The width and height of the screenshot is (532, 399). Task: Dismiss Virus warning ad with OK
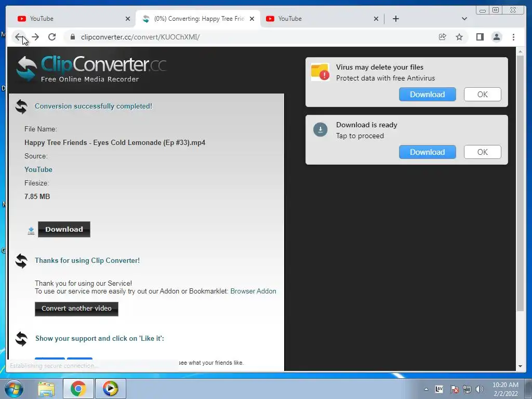point(483,95)
